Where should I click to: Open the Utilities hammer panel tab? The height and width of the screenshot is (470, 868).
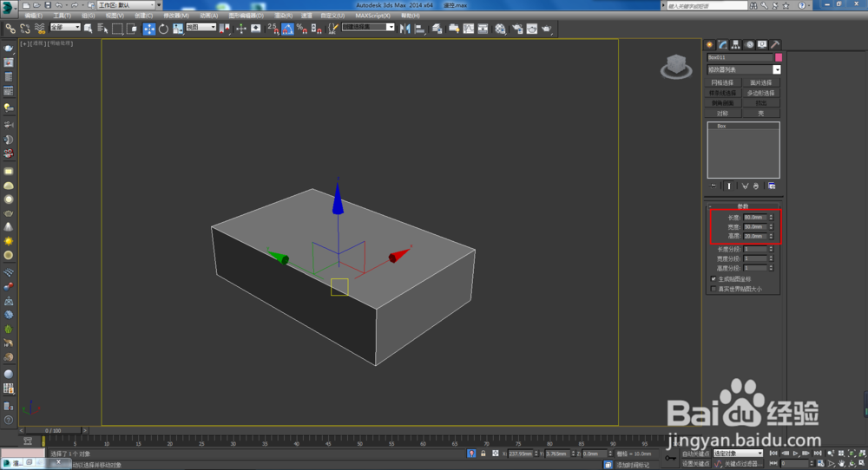click(x=775, y=45)
